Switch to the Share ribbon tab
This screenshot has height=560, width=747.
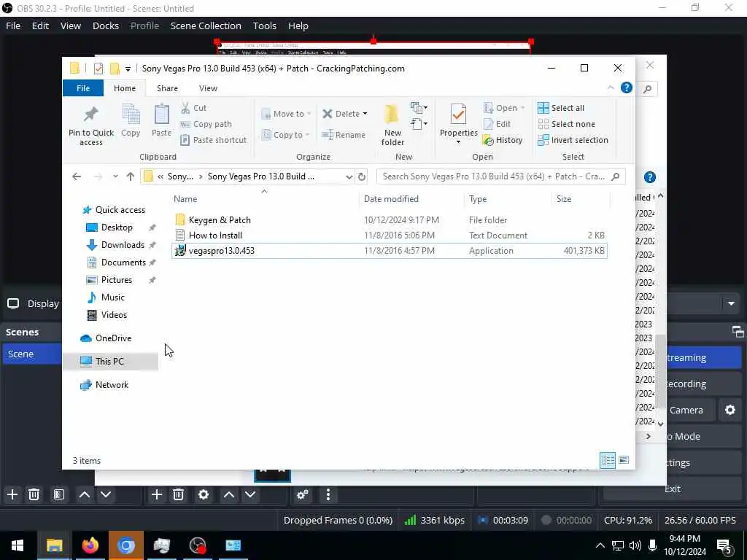[x=167, y=88]
